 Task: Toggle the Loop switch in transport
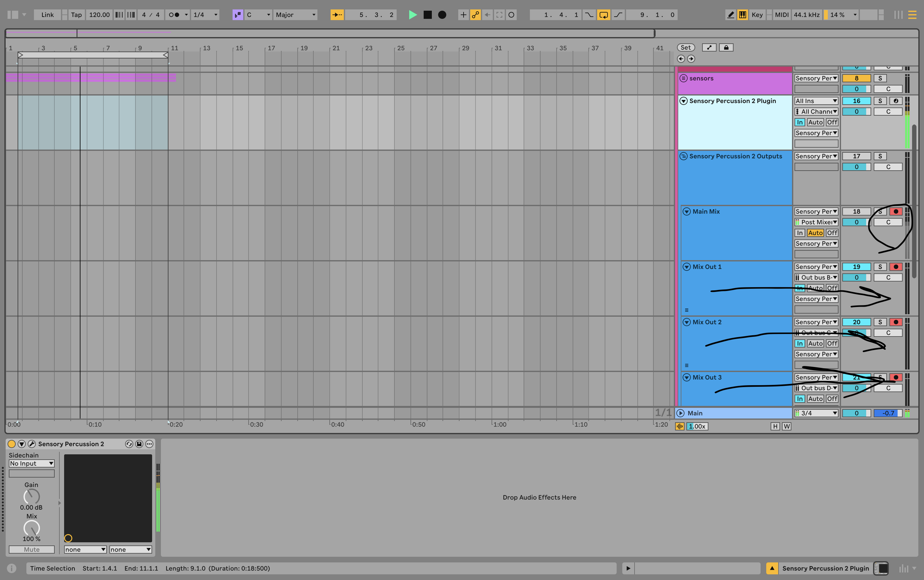pos(603,14)
